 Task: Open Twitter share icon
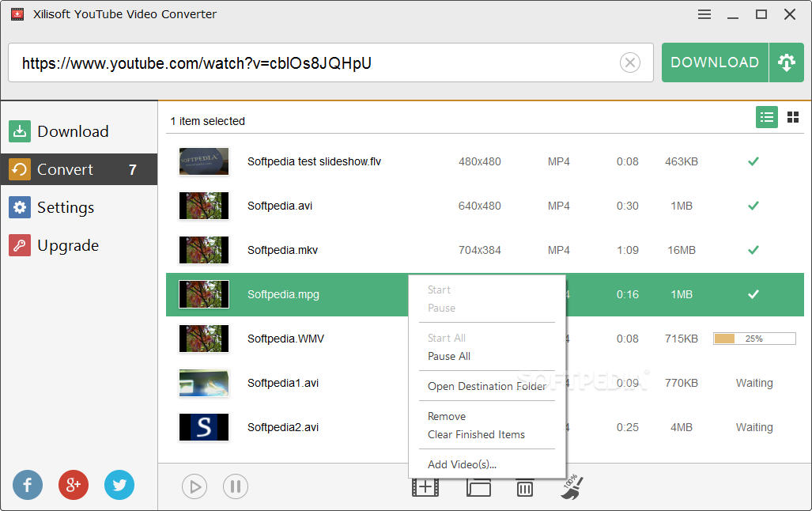119,485
